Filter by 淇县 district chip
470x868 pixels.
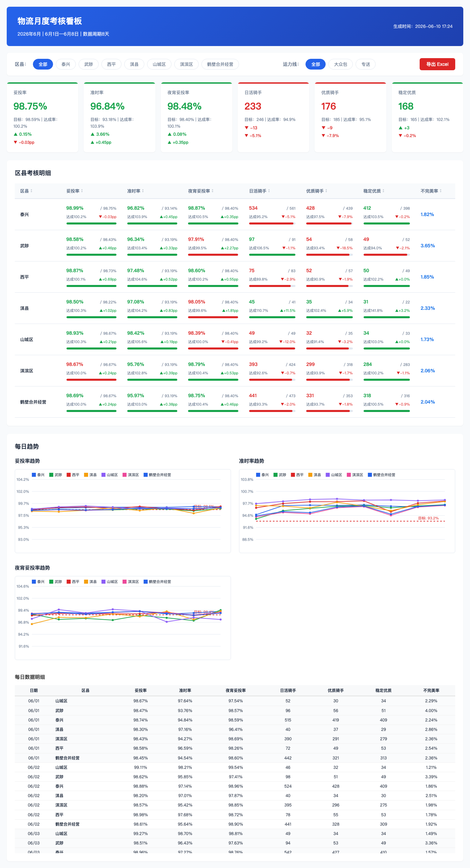pyautogui.click(x=134, y=65)
